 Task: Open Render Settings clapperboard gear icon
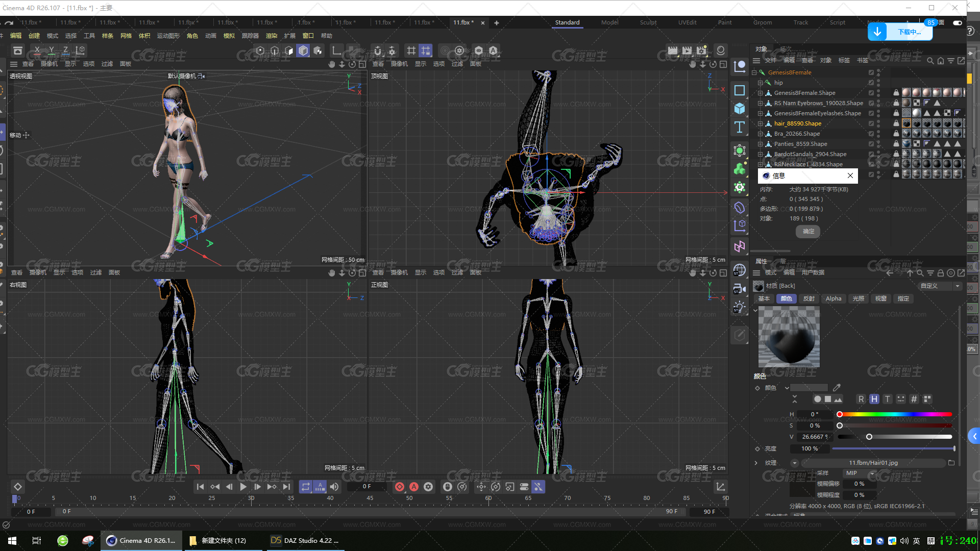click(x=702, y=51)
